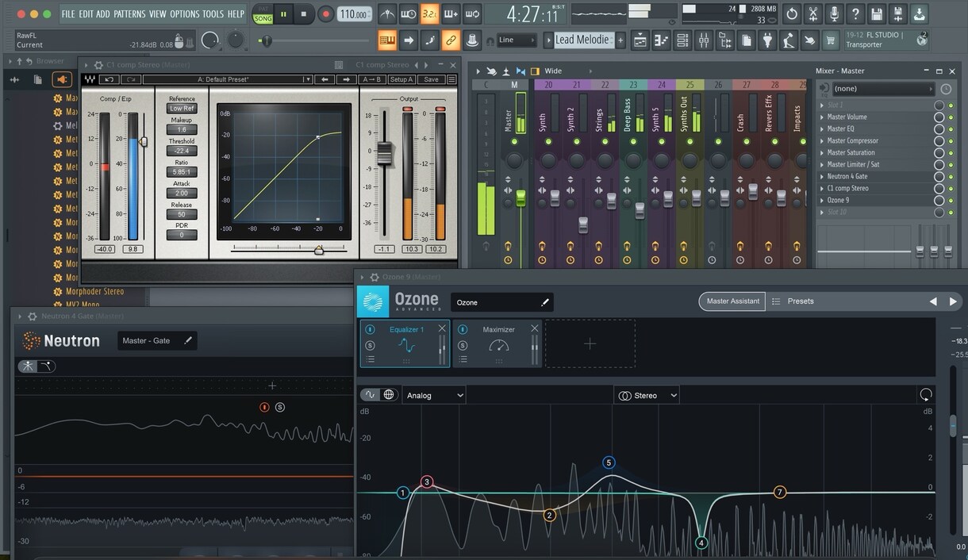Image resolution: width=968 pixels, height=560 pixels.
Task: Click the Waves Save button
Action: 431,79
